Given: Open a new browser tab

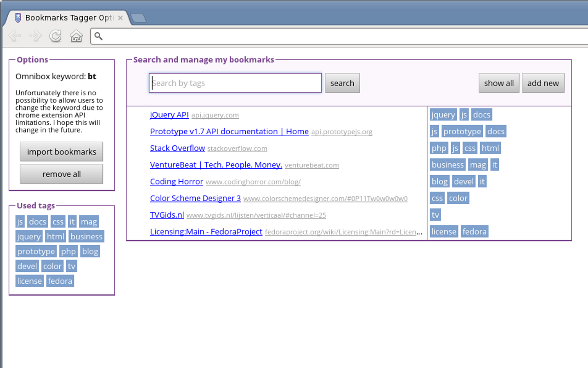Looking at the screenshot, I should coord(138,18).
